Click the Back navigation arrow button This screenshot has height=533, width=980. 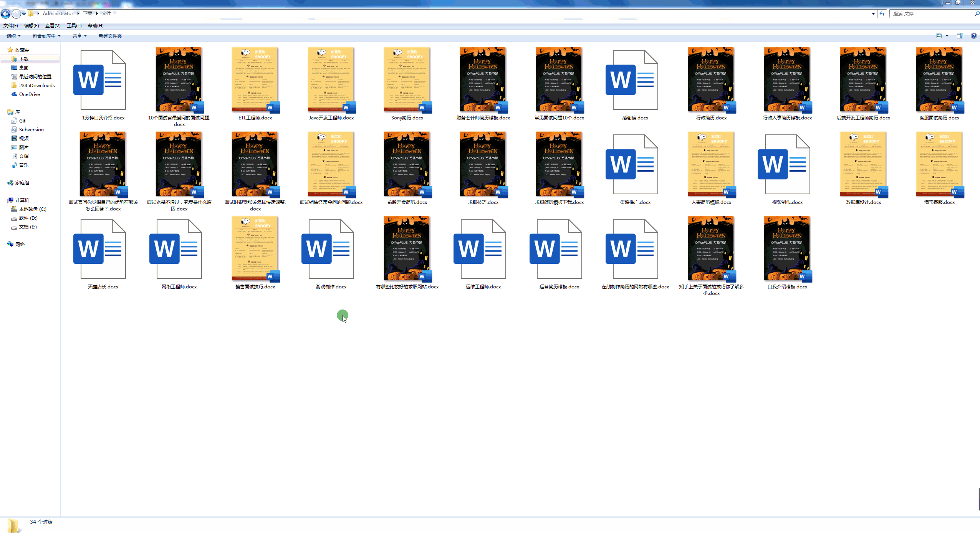5,14
